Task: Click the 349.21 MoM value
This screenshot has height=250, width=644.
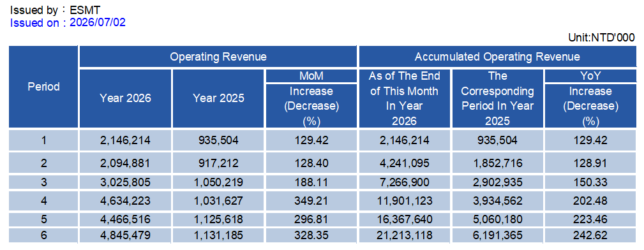Action: (311, 201)
